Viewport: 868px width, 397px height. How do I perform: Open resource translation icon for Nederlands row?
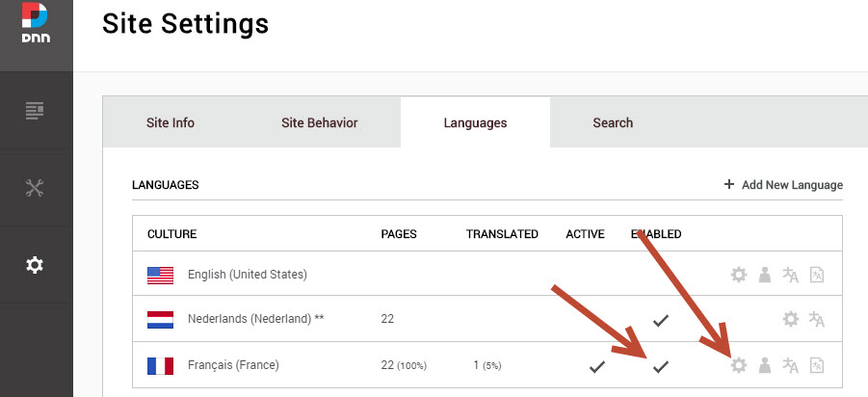click(817, 319)
